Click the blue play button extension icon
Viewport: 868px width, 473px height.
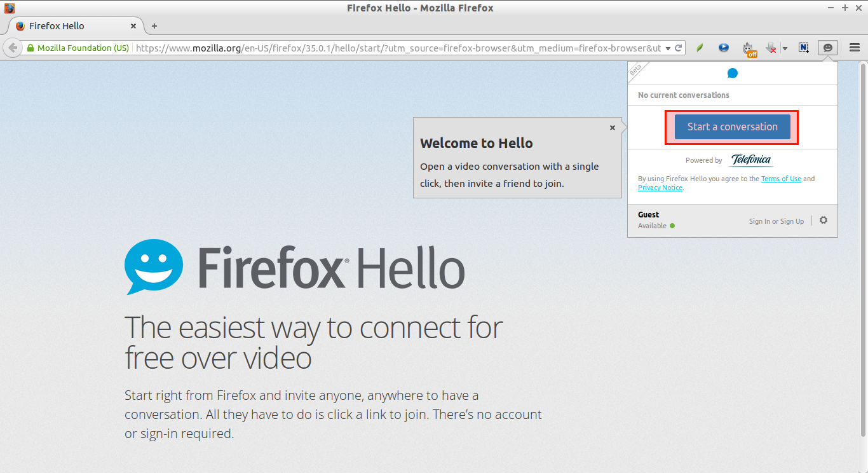tap(724, 48)
